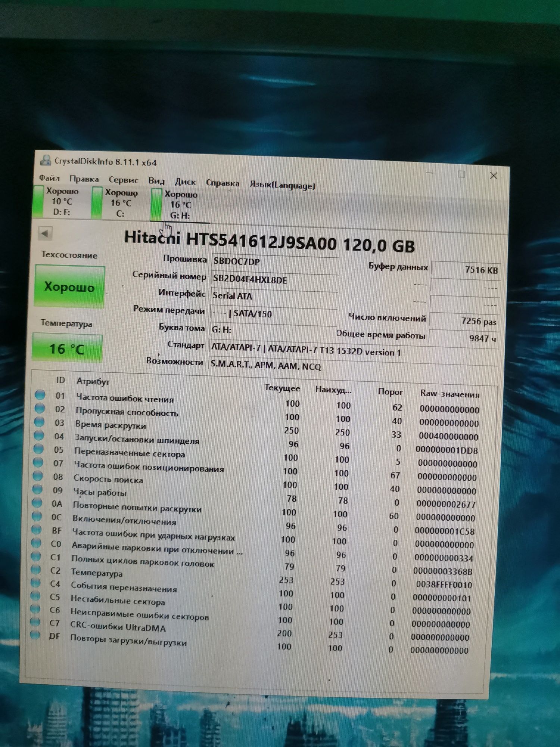Click the ATA/ATAPI-7 standard field
The width and height of the screenshot is (560, 747).
tap(354, 352)
